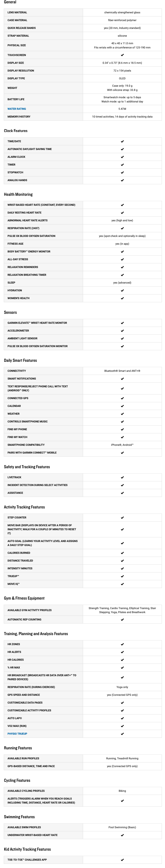This screenshot has height=868, width=165.
Task: Click the 'Bluetooth Smart and ANT+' connectivity value
Action: [122, 371]
